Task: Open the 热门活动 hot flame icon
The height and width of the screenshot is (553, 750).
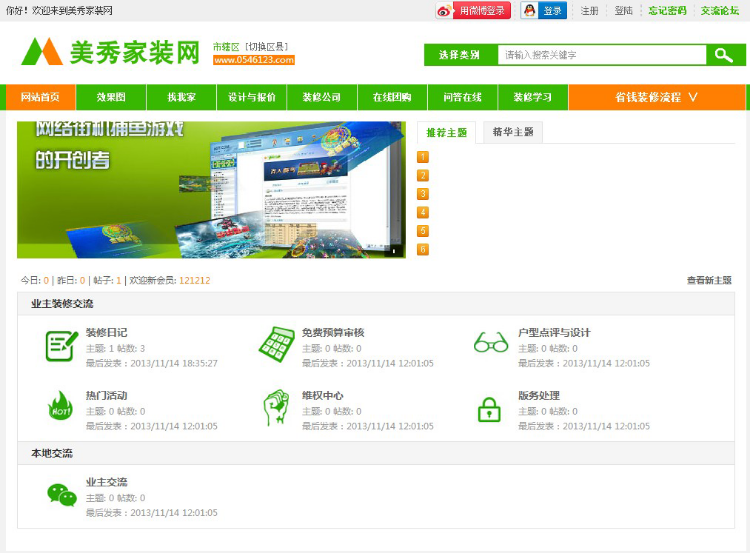Action: point(60,406)
